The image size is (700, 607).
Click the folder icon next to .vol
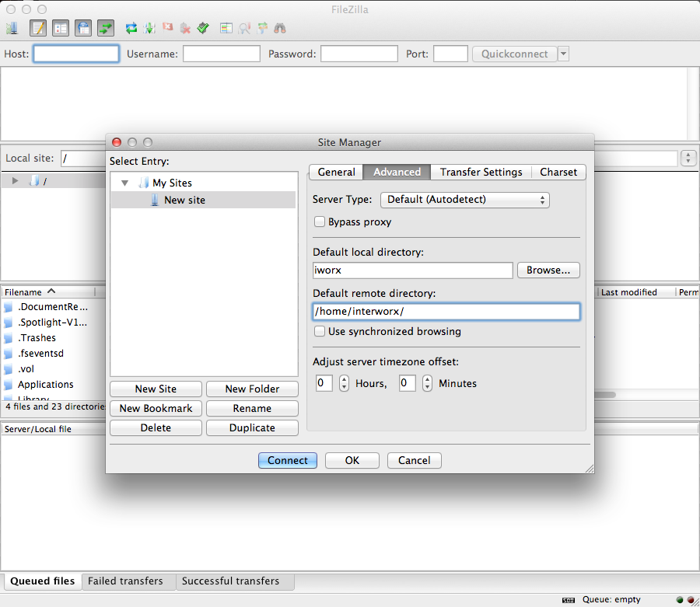(x=8, y=369)
